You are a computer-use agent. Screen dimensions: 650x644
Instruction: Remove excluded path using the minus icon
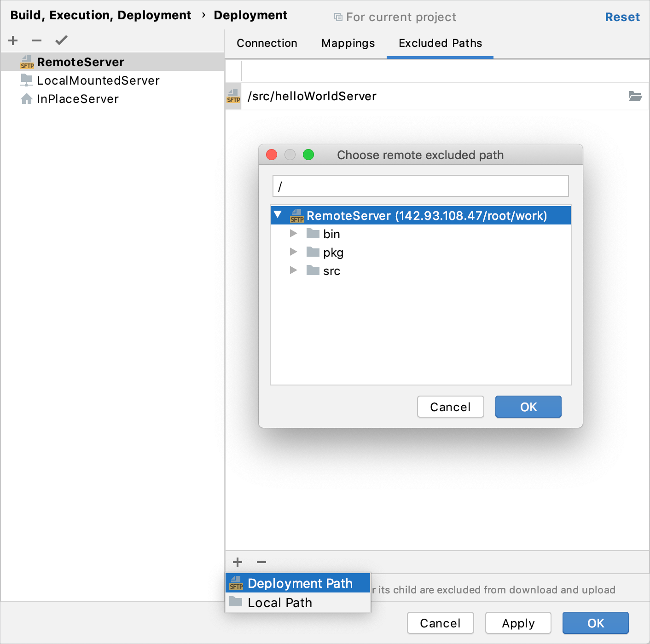click(261, 562)
